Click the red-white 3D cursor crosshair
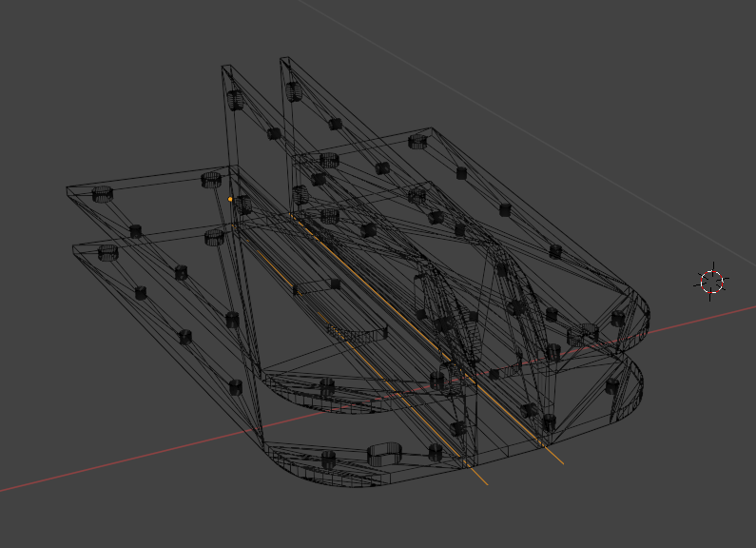Screen dimensions: 756x548 (x=712, y=282)
